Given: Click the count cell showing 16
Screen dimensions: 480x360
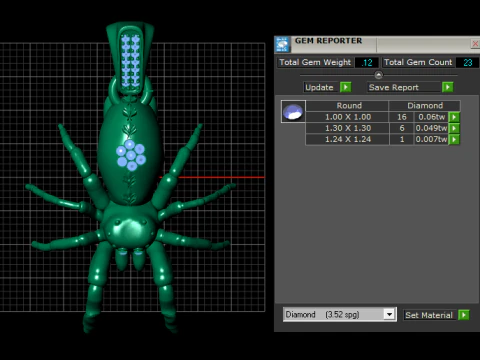Looking at the screenshot, I should pyautogui.click(x=402, y=117).
